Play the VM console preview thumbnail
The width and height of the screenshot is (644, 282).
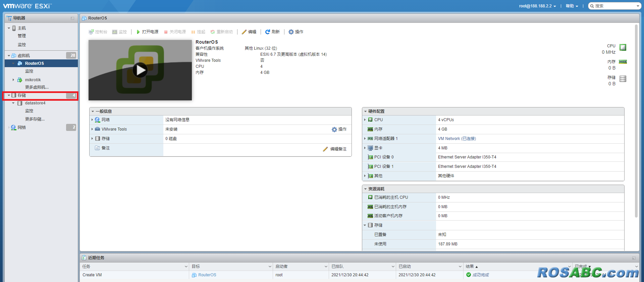point(140,70)
